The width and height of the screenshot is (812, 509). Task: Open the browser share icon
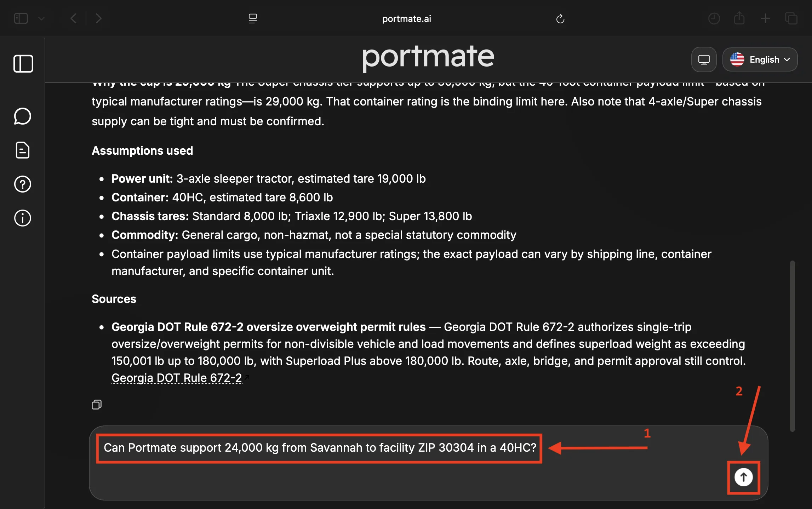click(x=739, y=18)
